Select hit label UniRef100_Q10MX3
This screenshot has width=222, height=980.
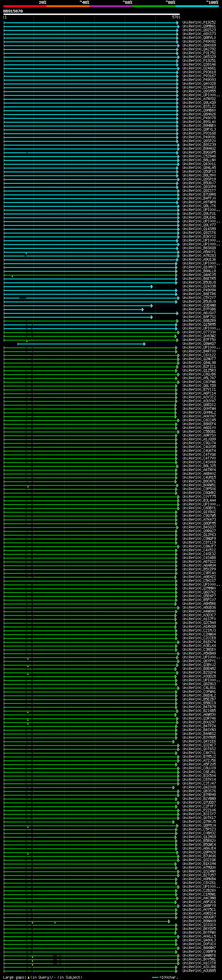coord(199,267)
